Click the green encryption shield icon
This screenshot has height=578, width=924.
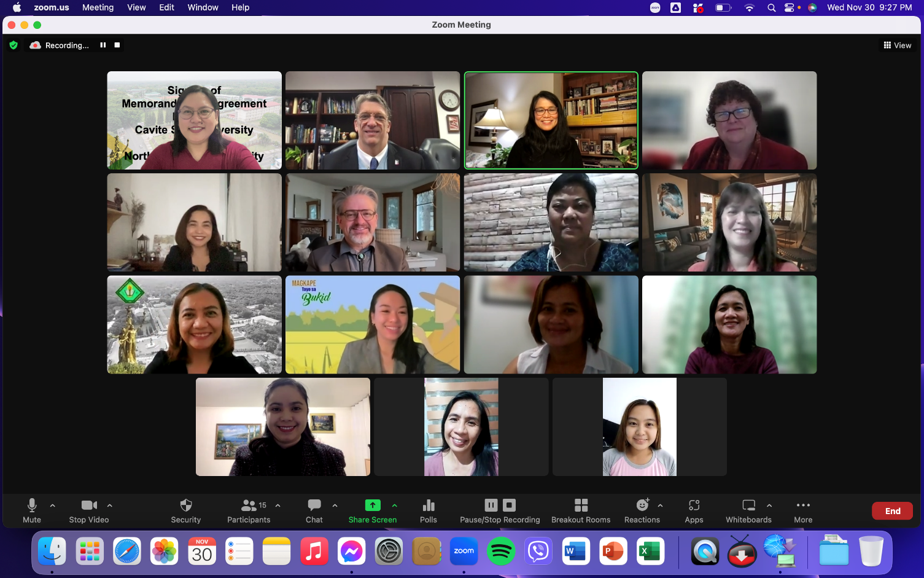point(14,45)
